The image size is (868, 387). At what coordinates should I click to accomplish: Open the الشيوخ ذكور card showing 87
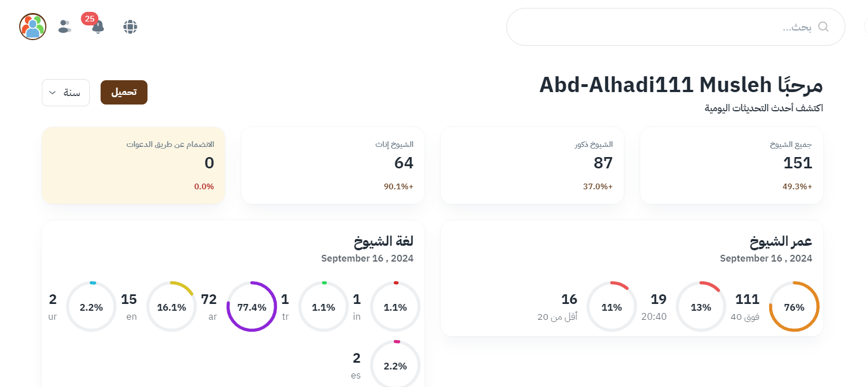(532, 165)
